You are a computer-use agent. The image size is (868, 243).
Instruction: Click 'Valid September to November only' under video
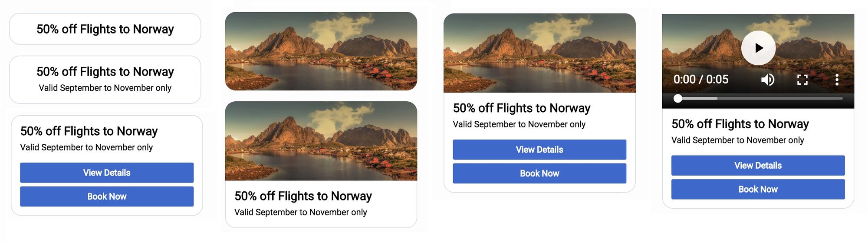(x=737, y=140)
